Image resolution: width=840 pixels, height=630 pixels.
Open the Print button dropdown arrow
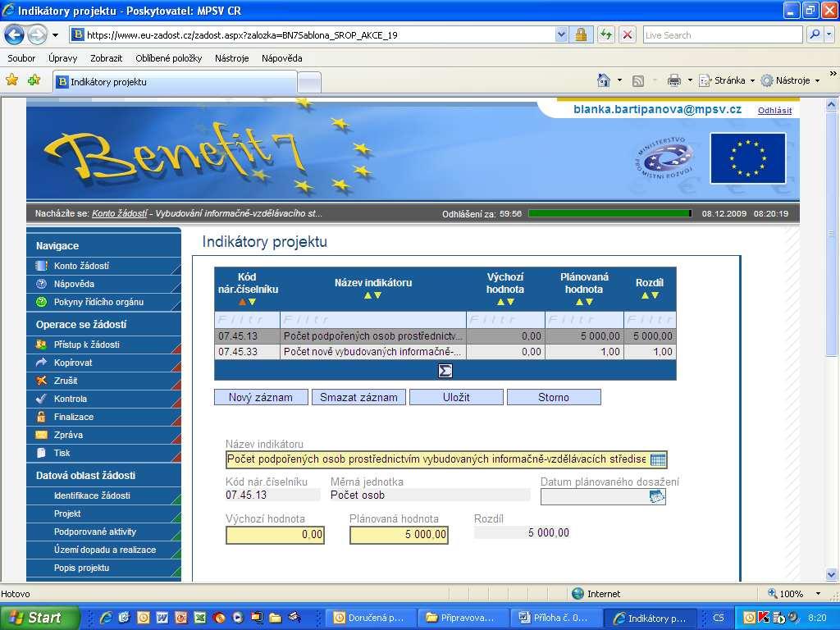(x=690, y=81)
